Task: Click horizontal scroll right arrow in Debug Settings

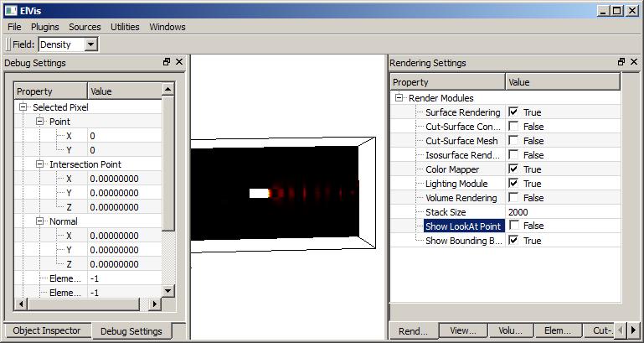Action: tap(154, 304)
